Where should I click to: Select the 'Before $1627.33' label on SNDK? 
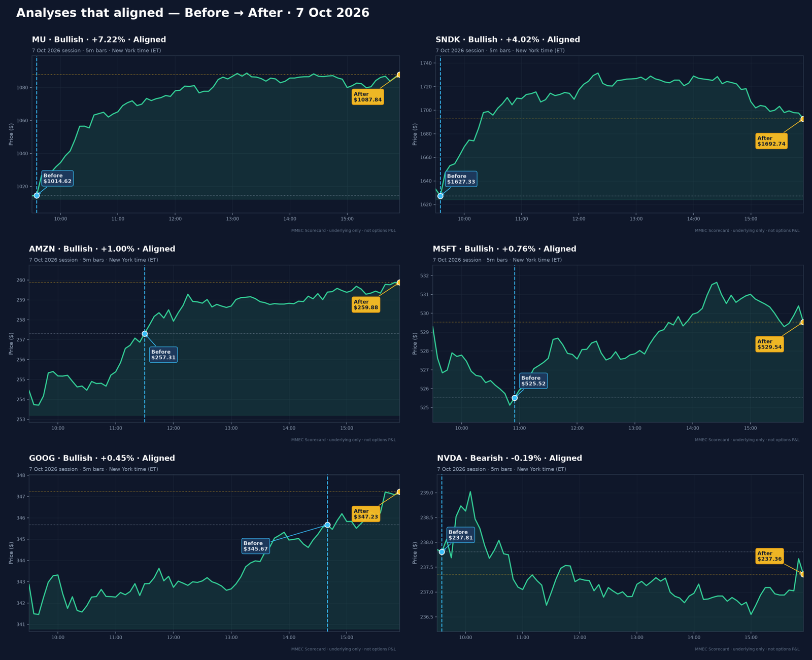pos(461,179)
